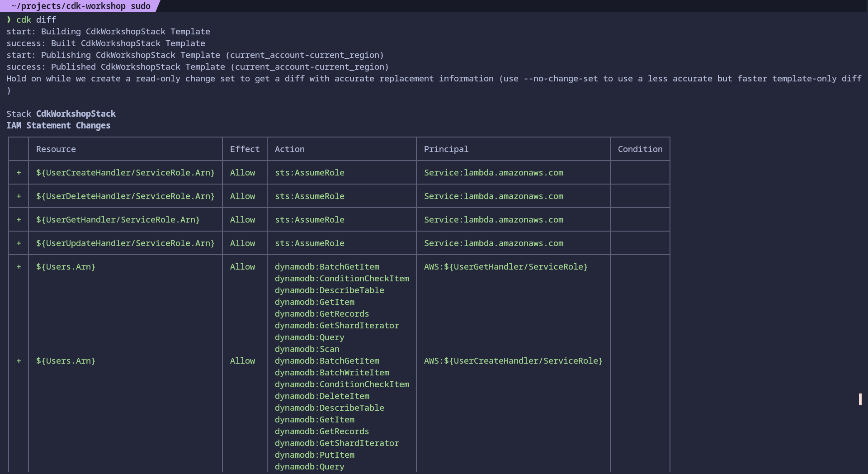Click the AWS:${UserCreateHandler/ServiceRole} principal

tap(513, 361)
